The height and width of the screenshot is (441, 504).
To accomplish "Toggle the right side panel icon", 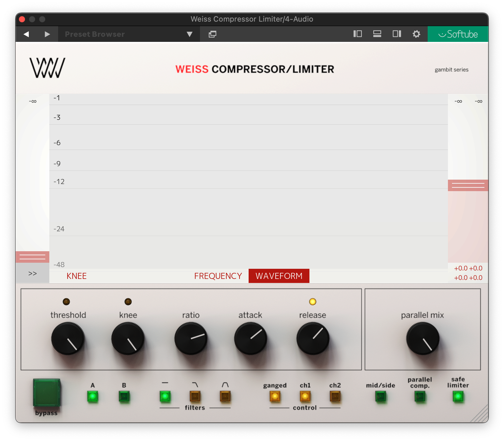I will [x=397, y=34].
